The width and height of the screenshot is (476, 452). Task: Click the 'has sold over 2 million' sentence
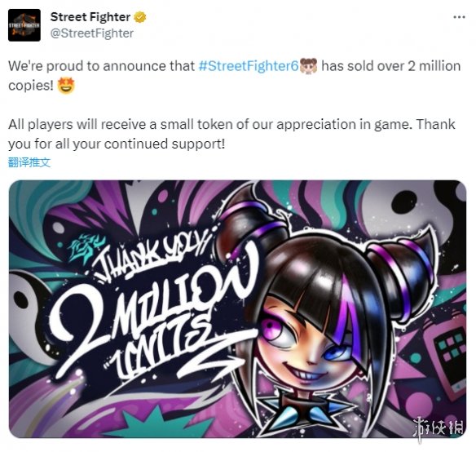tap(391, 66)
